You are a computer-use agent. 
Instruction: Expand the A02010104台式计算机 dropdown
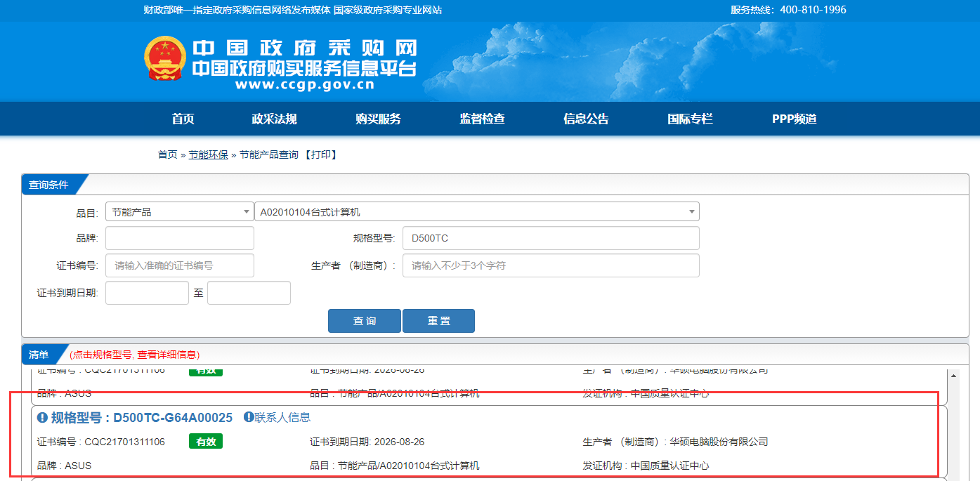point(477,211)
